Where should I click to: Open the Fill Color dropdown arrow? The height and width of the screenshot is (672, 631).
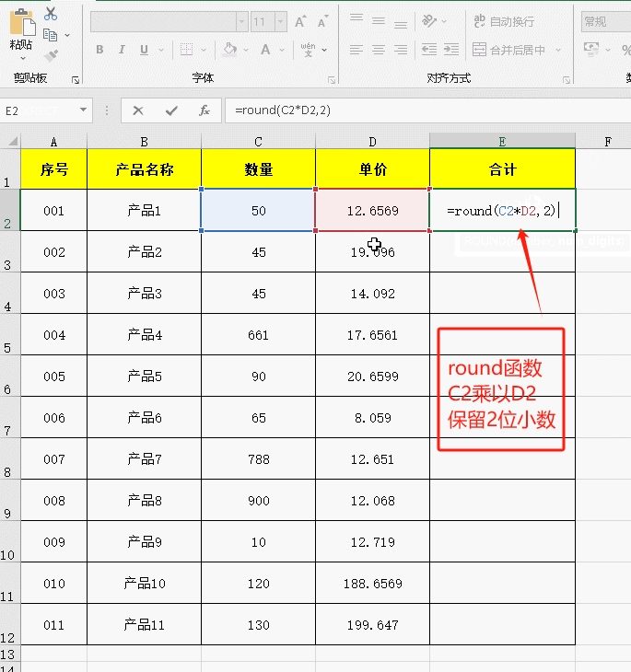tap(246, 50)
